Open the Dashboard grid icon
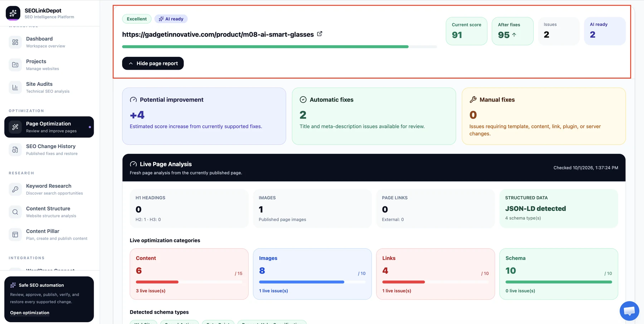Screen dimensions: 644x324 coord(15,42)
